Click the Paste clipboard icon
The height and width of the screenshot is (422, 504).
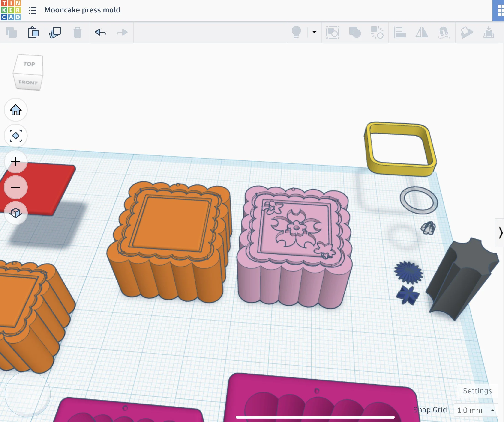click(x=33, y=32)
